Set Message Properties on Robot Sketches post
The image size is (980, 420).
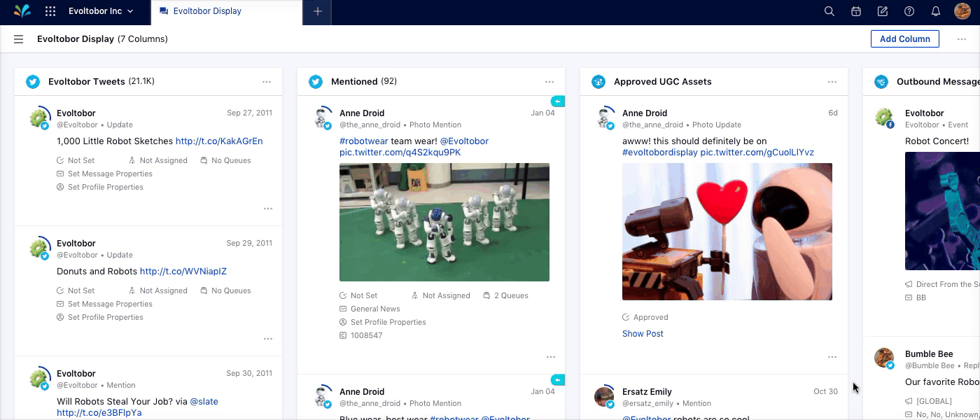click(104, 174)
